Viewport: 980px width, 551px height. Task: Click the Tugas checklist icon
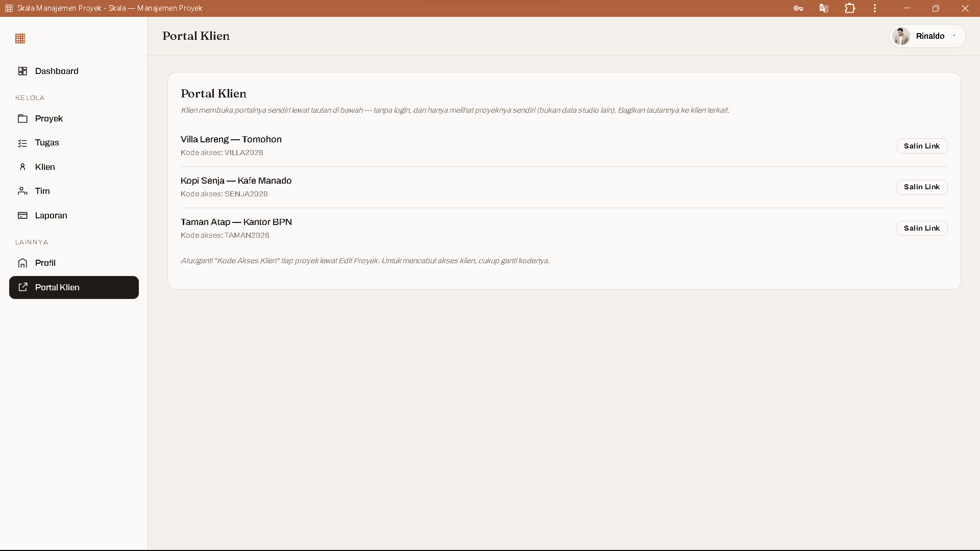tap(22, 143)
